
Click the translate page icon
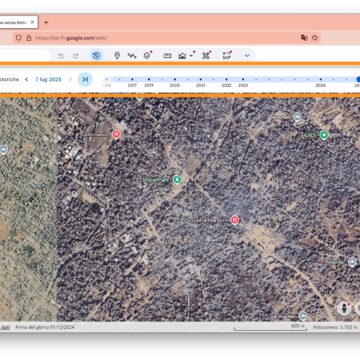304,38
